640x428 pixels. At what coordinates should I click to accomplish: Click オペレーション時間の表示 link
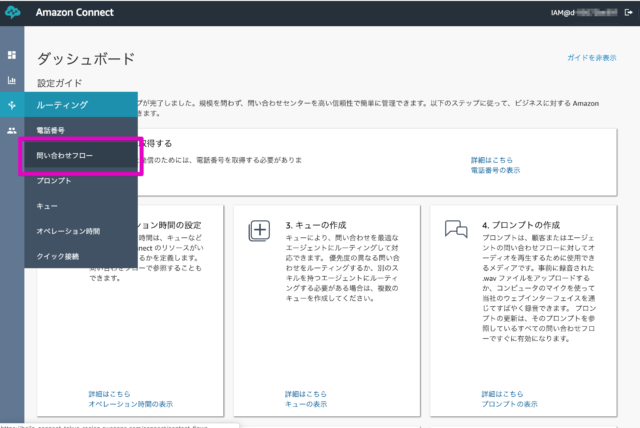pyautogui.click(x=131, y=404)
